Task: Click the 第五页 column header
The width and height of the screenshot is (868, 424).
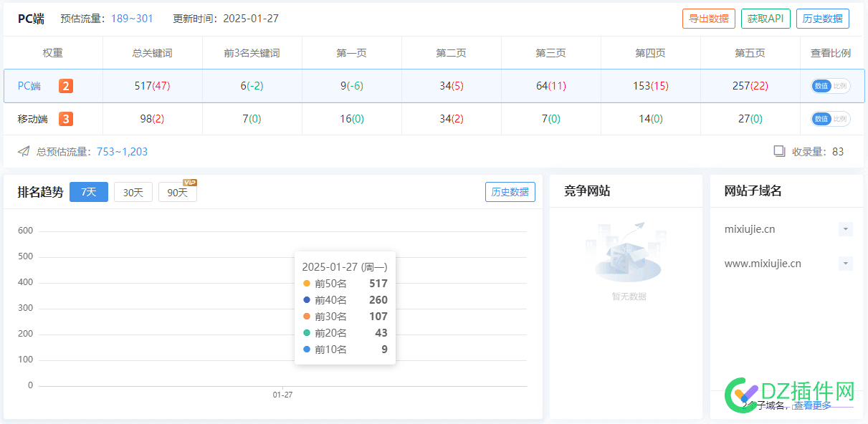Action: 750,53
